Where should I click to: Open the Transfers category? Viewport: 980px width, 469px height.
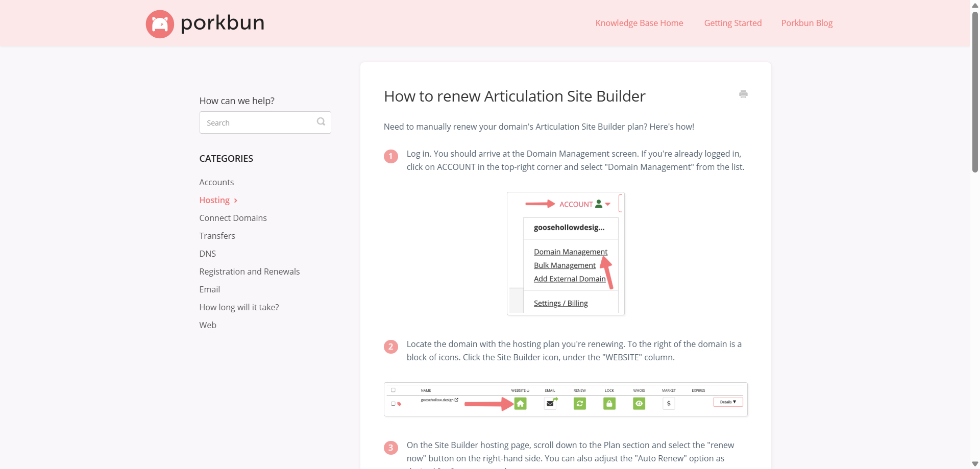tap(217, 236)
